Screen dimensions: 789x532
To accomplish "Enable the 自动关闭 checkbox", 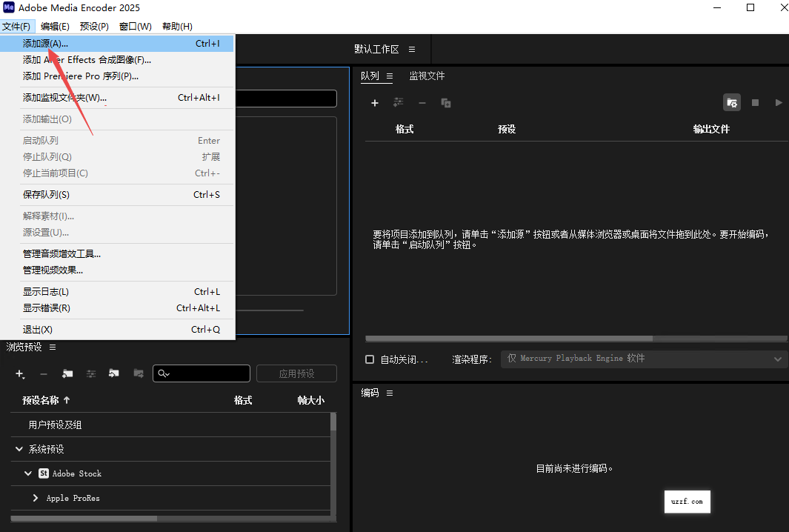I will tap(370, 359).
